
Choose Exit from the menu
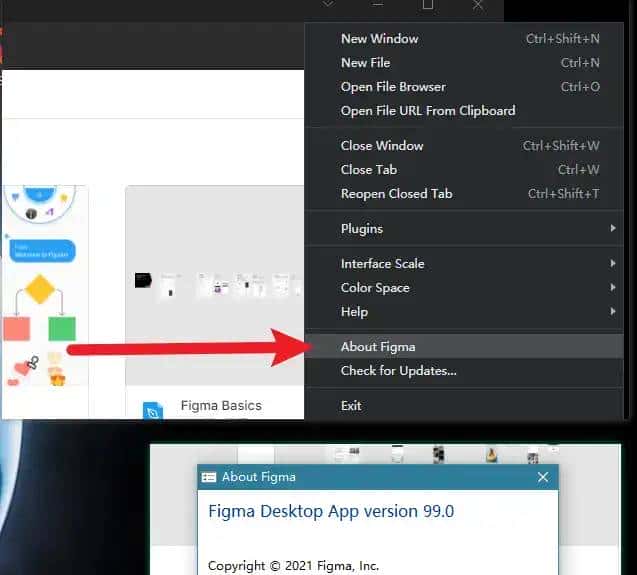click(464, 406)
